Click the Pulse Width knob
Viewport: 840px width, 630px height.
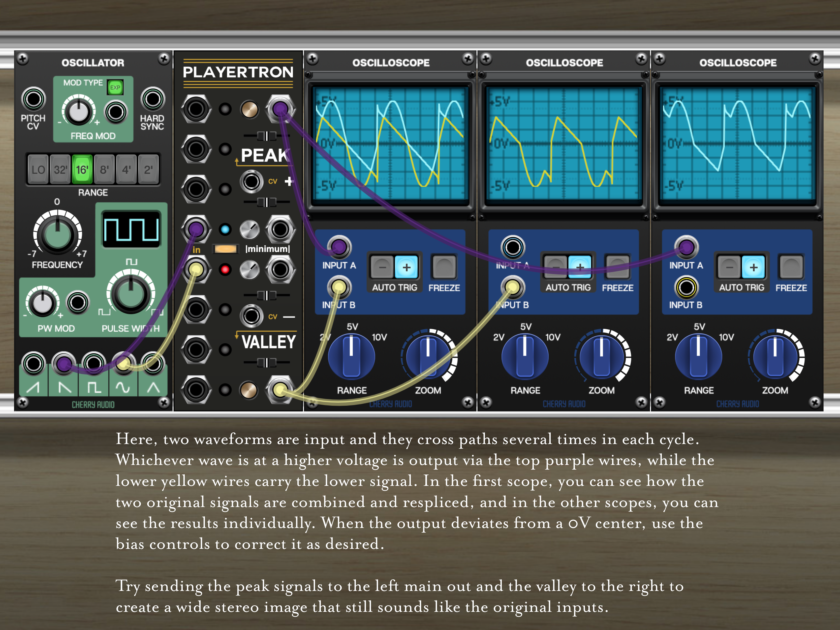tap(131, 294)
